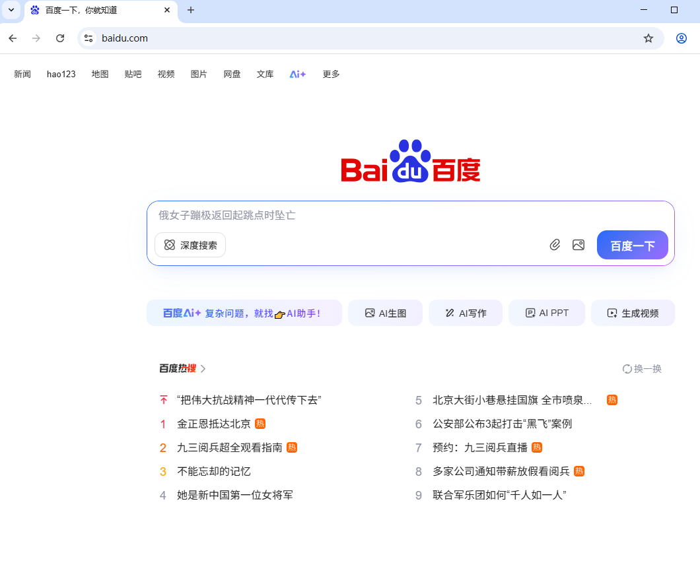
Task: Open hot search 联合军乐团如何千人如一人
Action: [x=499, y=495]
